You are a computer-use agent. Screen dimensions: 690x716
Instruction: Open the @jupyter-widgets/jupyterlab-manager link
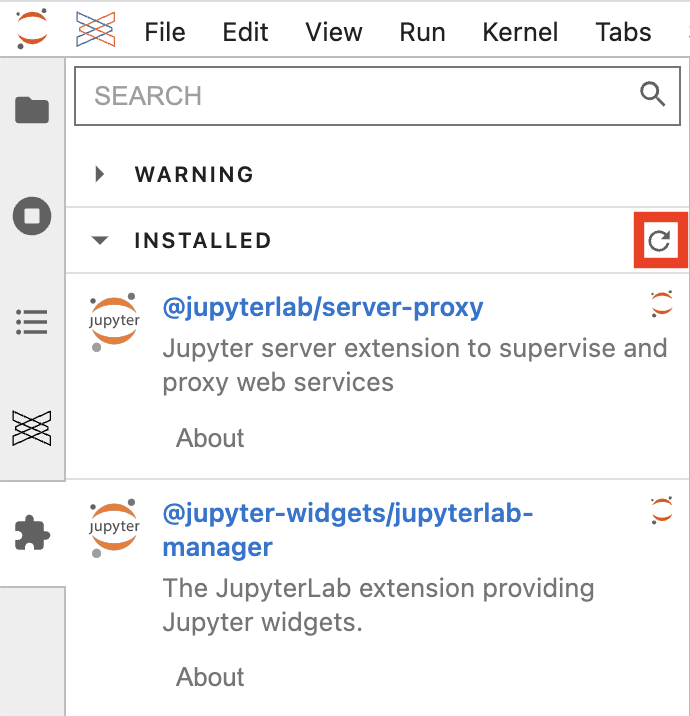pyautogui.click(x=348, y=530)
